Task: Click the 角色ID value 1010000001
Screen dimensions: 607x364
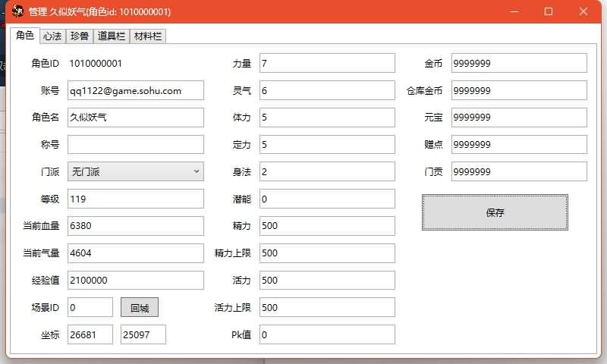Action: (96, 64)
